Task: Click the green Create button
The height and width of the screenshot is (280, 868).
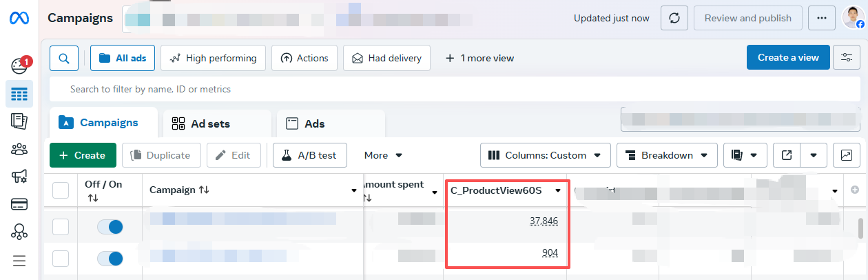Action: point(83,155)
